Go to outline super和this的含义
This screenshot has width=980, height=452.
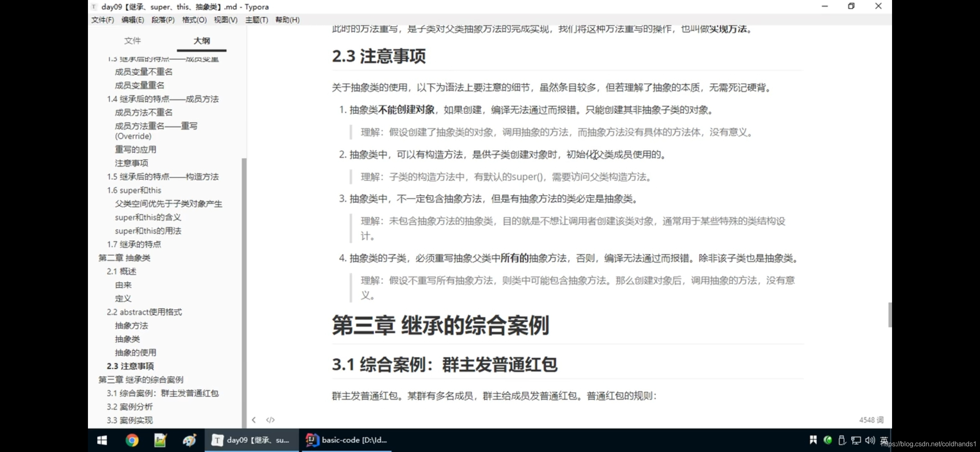(148, 217)
